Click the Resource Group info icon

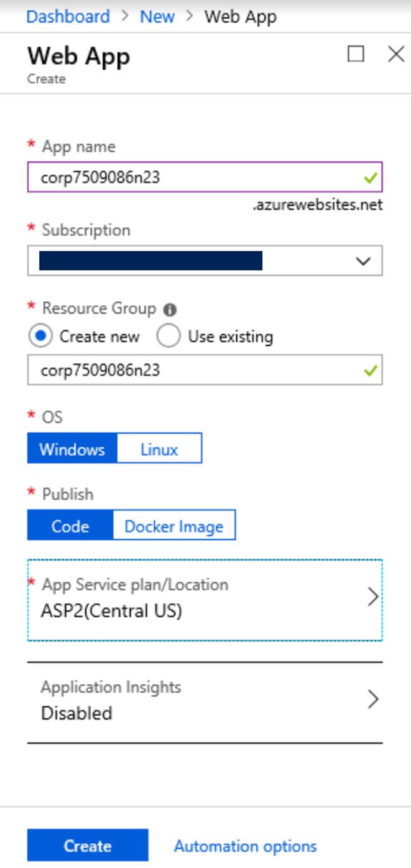tap(170, 309)
